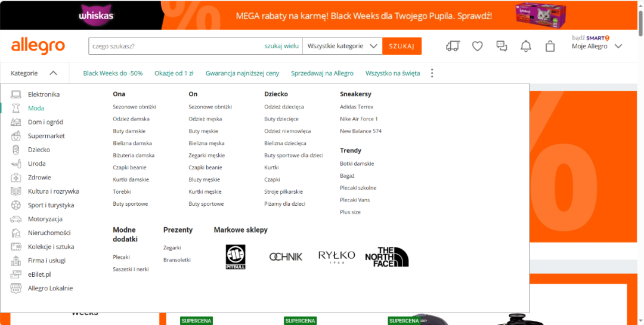Open messages chat bubble icon
644x325 pixels.
[x=501, y=46]
